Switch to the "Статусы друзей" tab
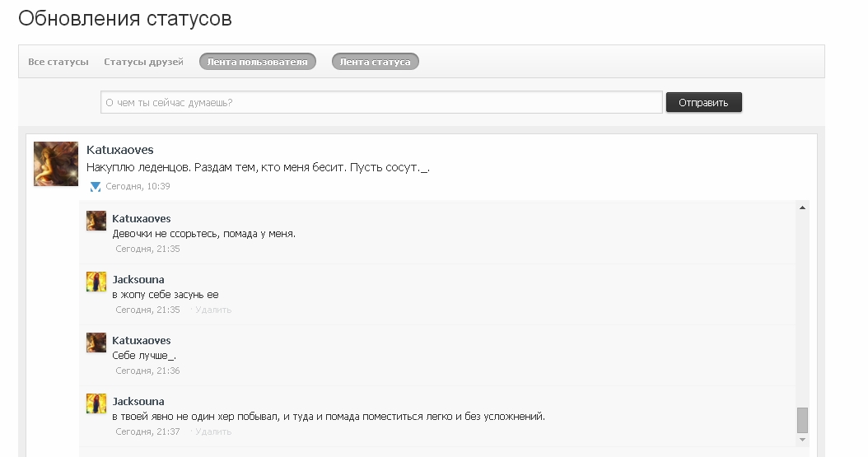The width and height of the screenshot is (868, 457). click(143, 62)
